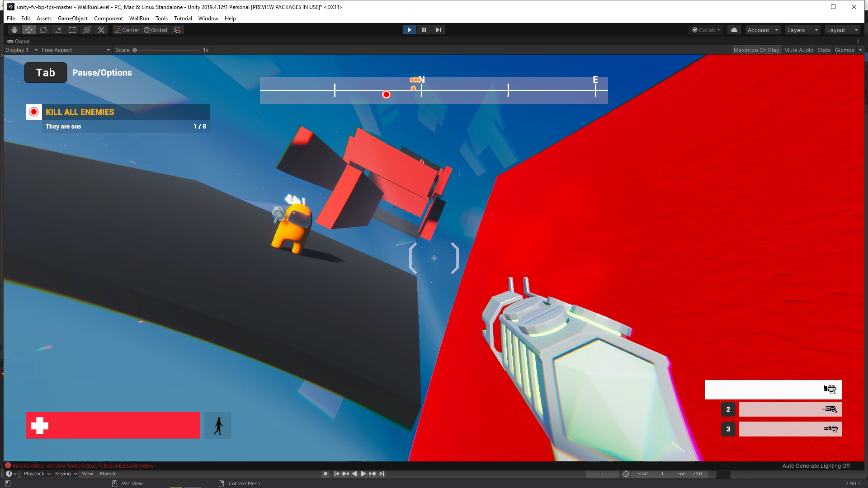The height and width of the screenshot is (488, 868).
Task: Jump to the next keyframe
Action: point(373,474)
